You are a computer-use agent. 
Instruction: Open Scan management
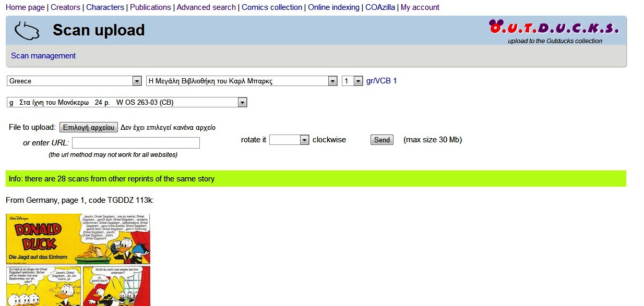tap(43, 56)
